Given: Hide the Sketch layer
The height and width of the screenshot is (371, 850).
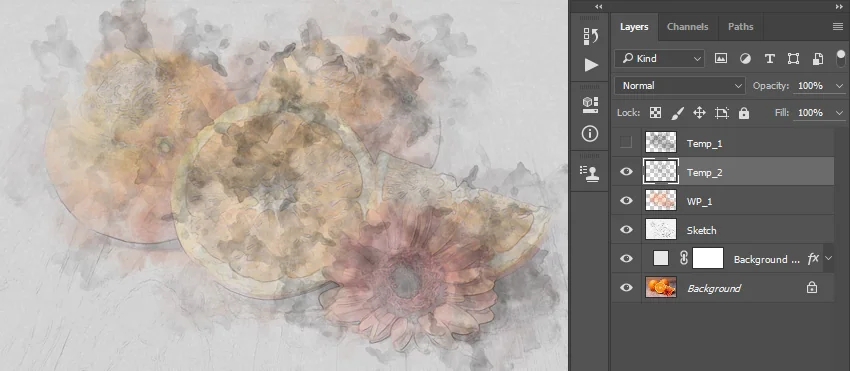Looking at the screenshot, I should point(626,230).
